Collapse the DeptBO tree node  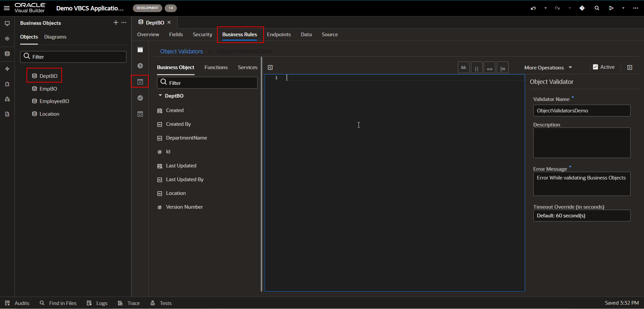click(160, 96)
